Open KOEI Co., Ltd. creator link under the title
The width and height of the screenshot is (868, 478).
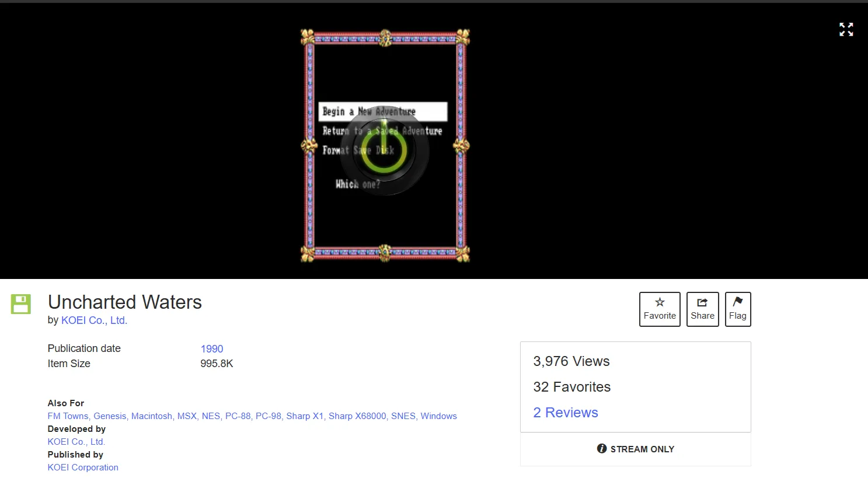point(94,320)
